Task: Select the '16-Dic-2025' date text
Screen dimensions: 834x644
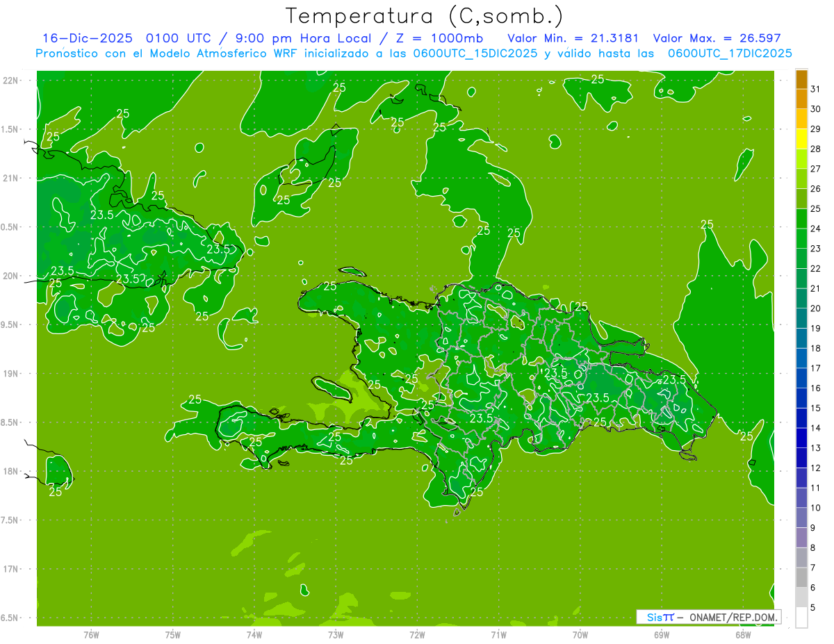Action: tap(87, 38)
